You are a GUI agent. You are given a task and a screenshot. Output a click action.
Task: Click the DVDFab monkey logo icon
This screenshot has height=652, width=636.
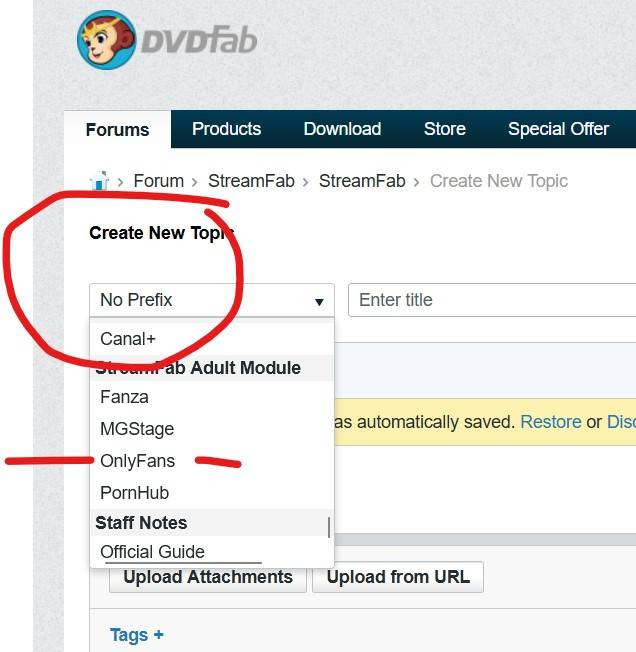pyautogui.click(x=106, y=40)
